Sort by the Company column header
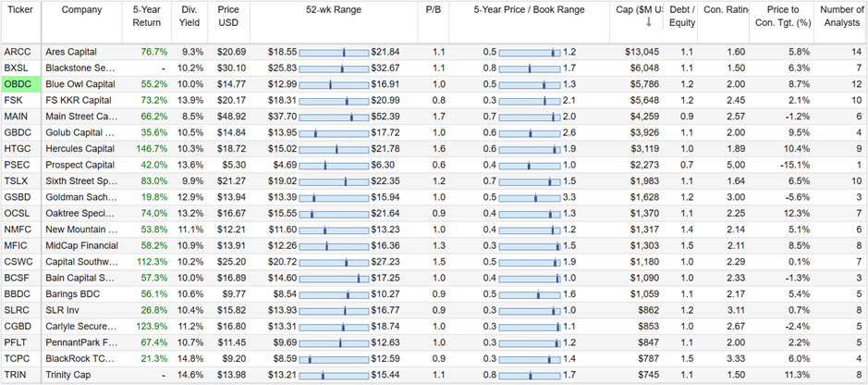The height and width of the screenshot is (385, 868). pos(82,10)
